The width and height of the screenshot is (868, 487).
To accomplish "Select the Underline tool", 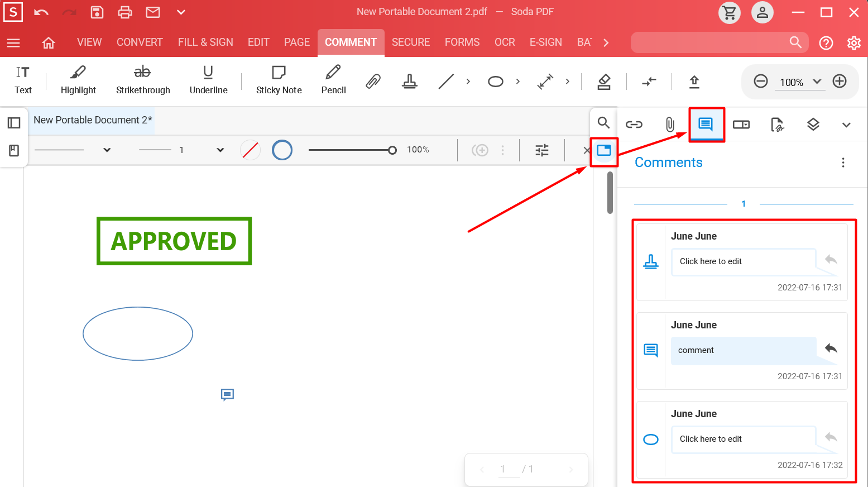I will (x=208, y=80).
